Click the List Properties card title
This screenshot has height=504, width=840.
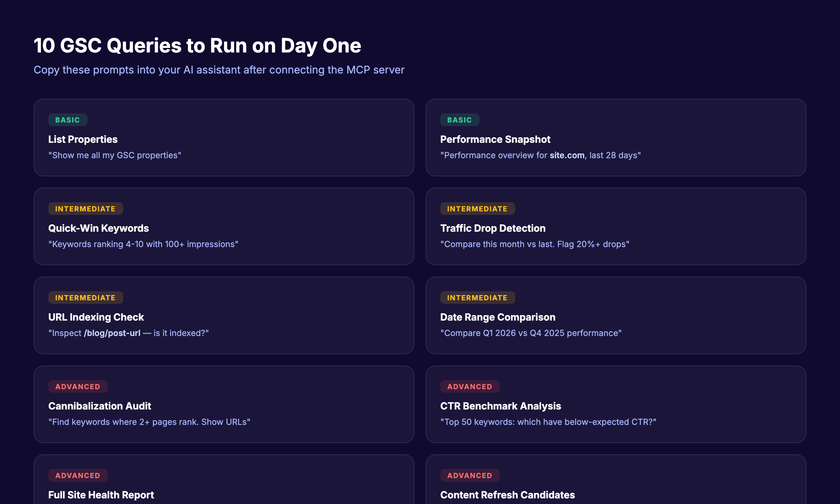coord(83,139)
